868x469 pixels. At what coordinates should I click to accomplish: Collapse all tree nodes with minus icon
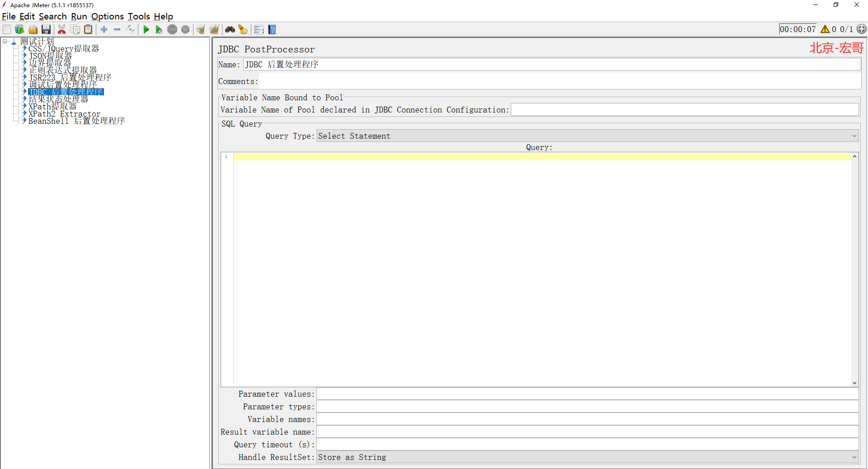(117, 29)
